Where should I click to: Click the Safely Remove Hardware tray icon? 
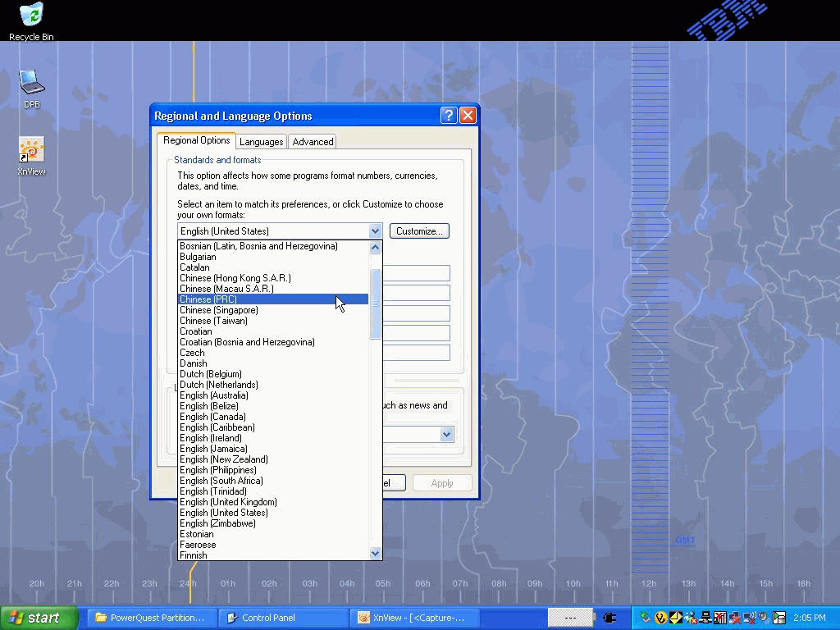646,618
